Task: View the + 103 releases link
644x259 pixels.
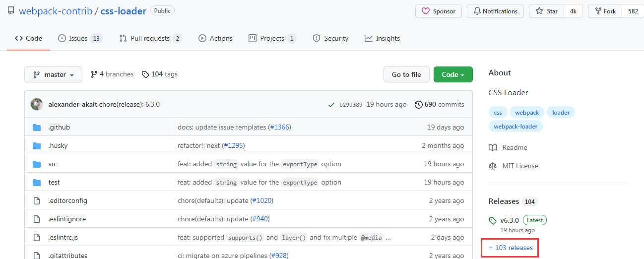Action: (x=511, y=248)
